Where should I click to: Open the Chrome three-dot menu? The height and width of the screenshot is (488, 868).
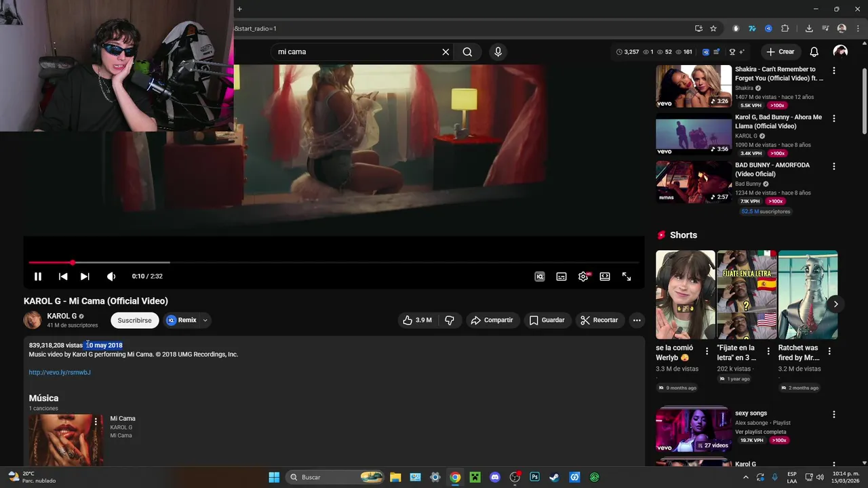[856, 28]
